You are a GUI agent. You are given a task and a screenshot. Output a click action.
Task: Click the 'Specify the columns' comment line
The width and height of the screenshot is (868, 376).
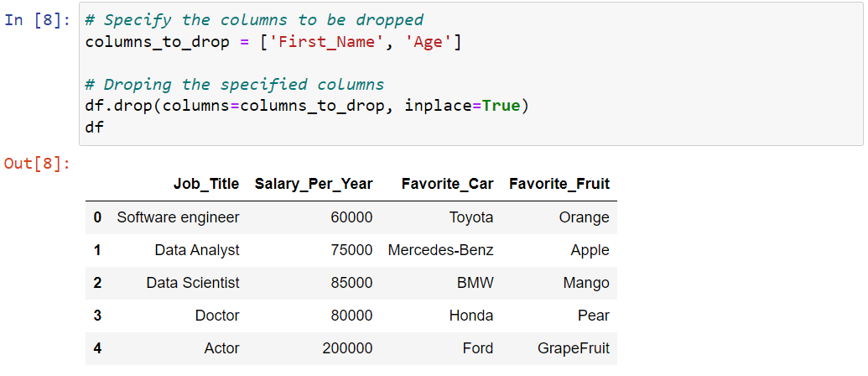coord(254,20)
